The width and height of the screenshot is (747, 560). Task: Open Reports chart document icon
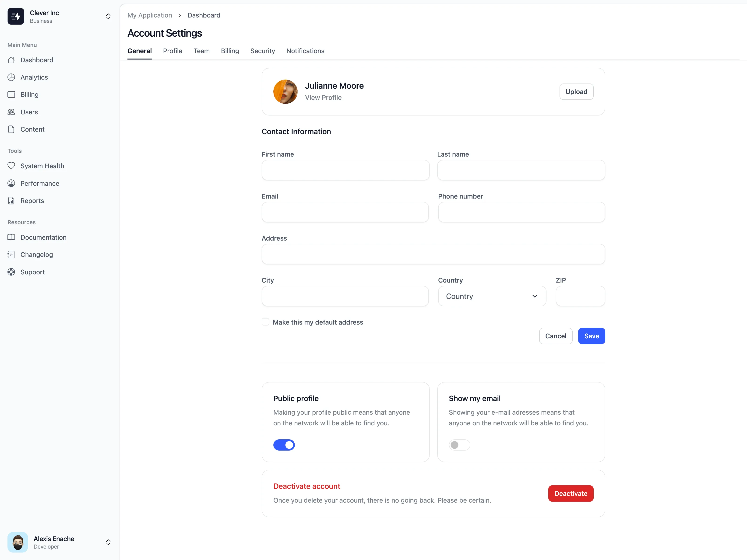point(11,201)
